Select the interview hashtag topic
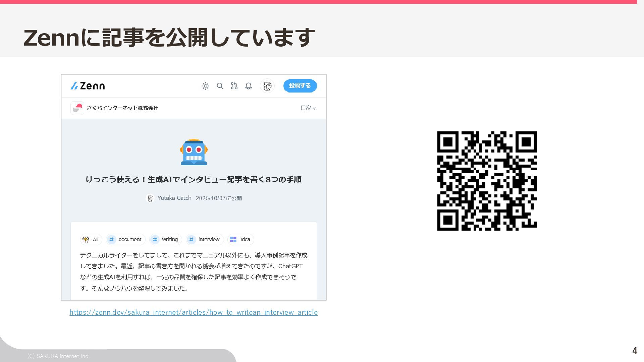The width and height of the screenshot is (644, 362). 205,239
